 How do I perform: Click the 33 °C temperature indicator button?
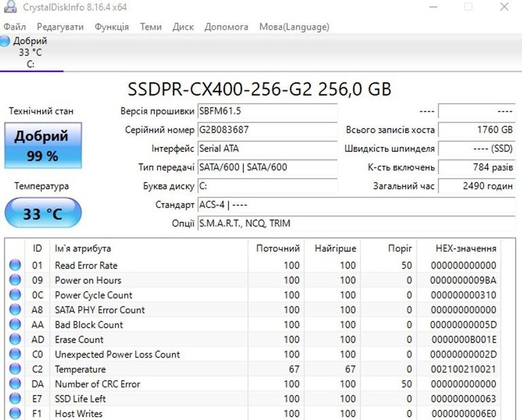point(43,213)
